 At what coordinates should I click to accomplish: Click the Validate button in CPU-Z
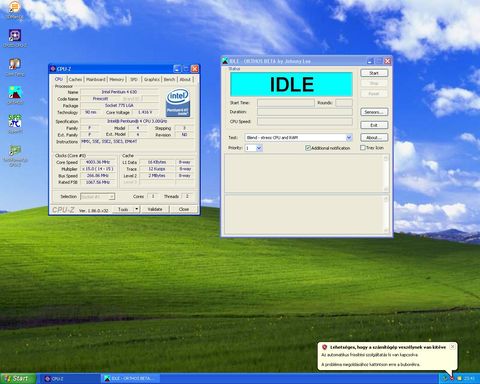point(155,209)
